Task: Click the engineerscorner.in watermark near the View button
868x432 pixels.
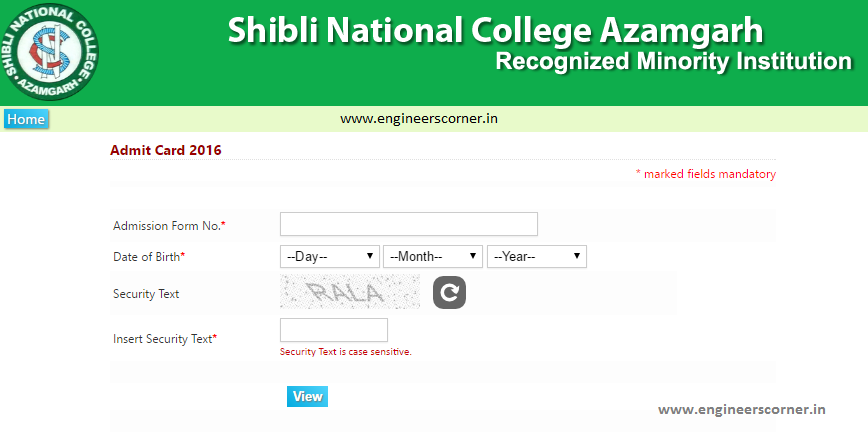Action: tap(741, 408)
